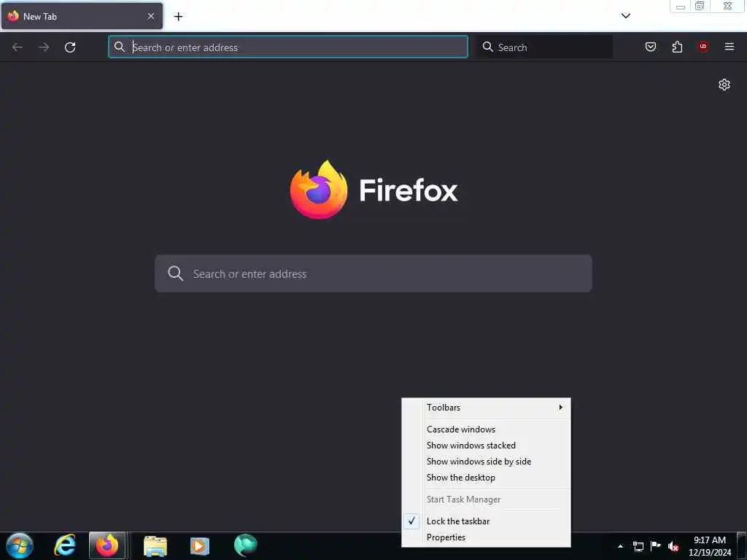Choose Show windows side by side
Viewport: 747px width, 560px height.
pyautogui.click(x=487, y=462)
